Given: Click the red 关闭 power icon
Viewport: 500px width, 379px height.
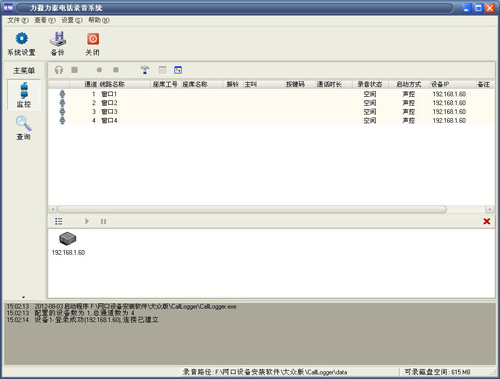Looking at the screenshot, I should pos(93,39).
